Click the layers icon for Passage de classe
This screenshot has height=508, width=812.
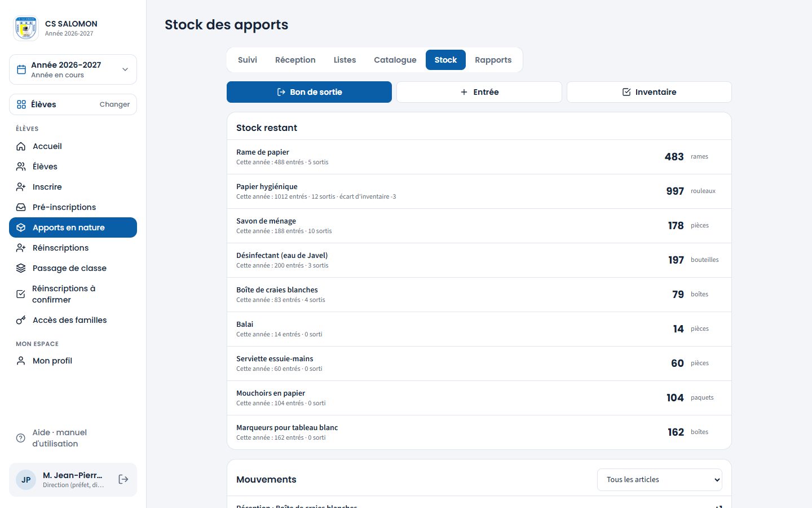[x=21, y=268]
